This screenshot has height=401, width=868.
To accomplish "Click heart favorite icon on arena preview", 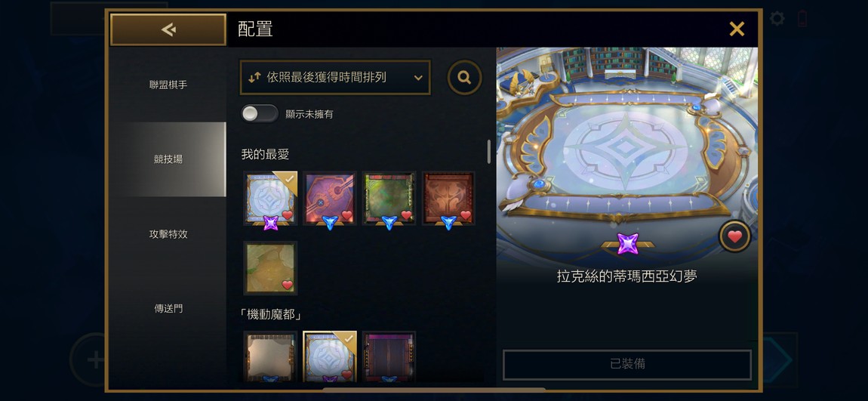I will [x=734, y=237].
